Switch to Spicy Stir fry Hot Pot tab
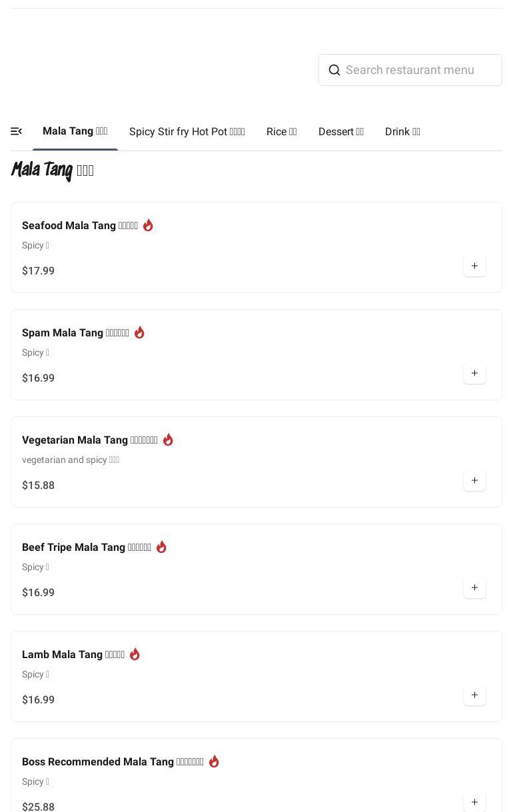 click(x=187, y=132)
